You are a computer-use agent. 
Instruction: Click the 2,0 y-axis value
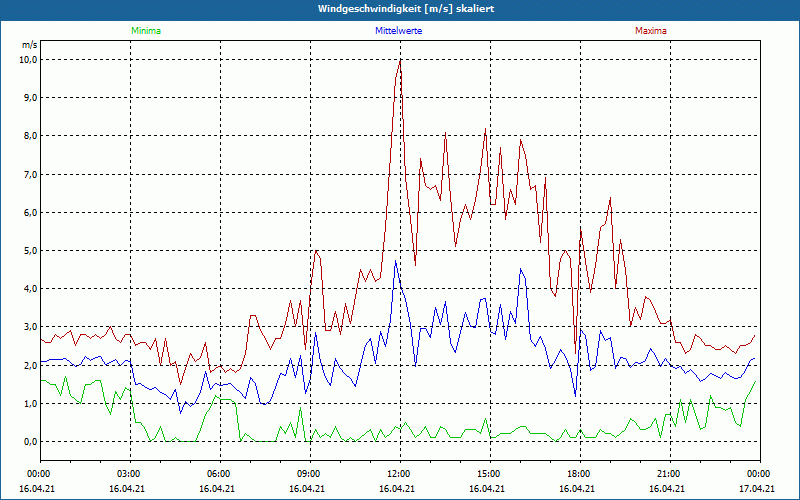point(31,365)
